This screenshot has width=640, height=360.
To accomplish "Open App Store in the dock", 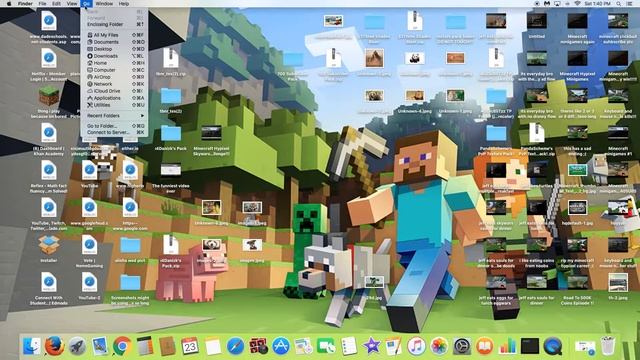I will (281, 346).
